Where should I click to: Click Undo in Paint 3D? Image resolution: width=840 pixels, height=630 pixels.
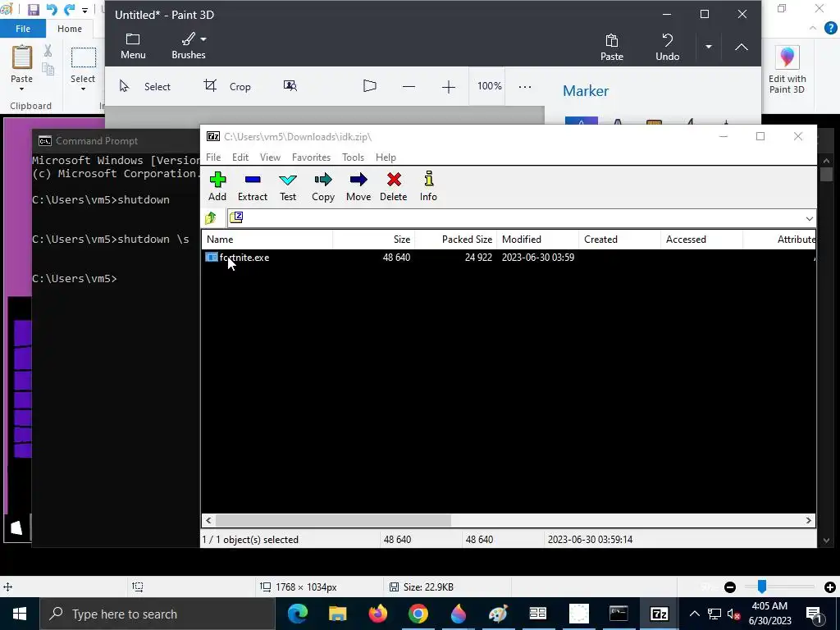667,47
